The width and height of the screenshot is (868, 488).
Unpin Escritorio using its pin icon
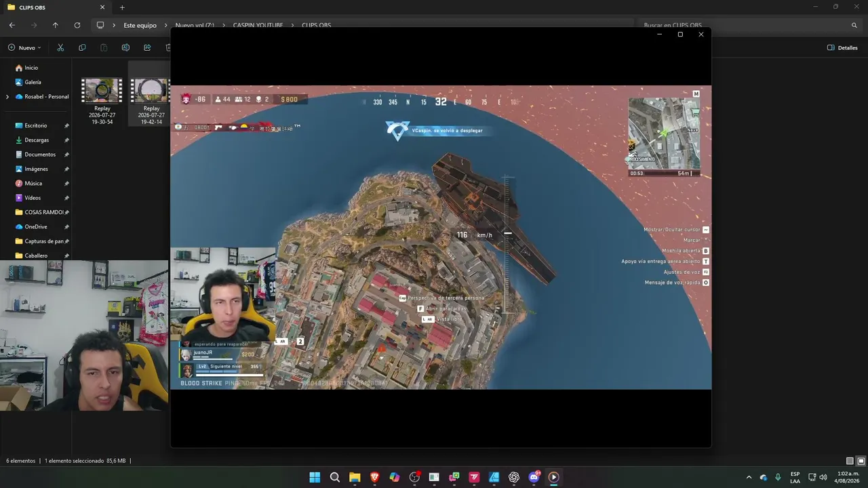click(66, 126)
